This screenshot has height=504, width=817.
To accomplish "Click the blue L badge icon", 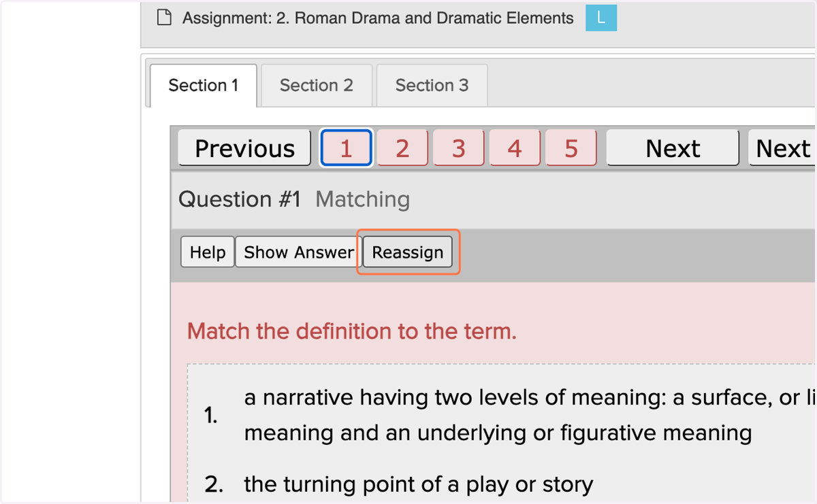I will coord(601,18).
